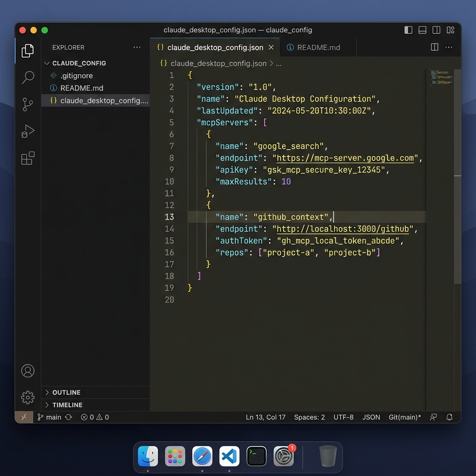Select claude_desktop_config file in Explorer tree
The height and width of the screenshot is (476, 476).
tap(95, 100)
